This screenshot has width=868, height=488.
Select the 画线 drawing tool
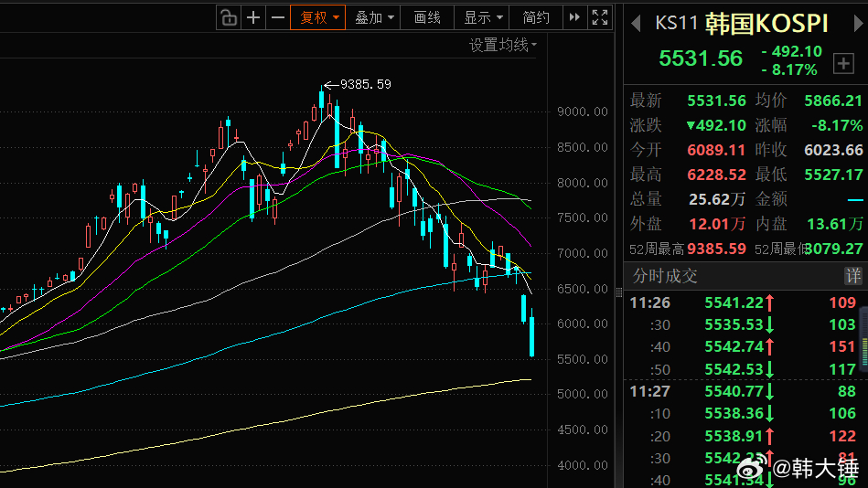(427, 17)
